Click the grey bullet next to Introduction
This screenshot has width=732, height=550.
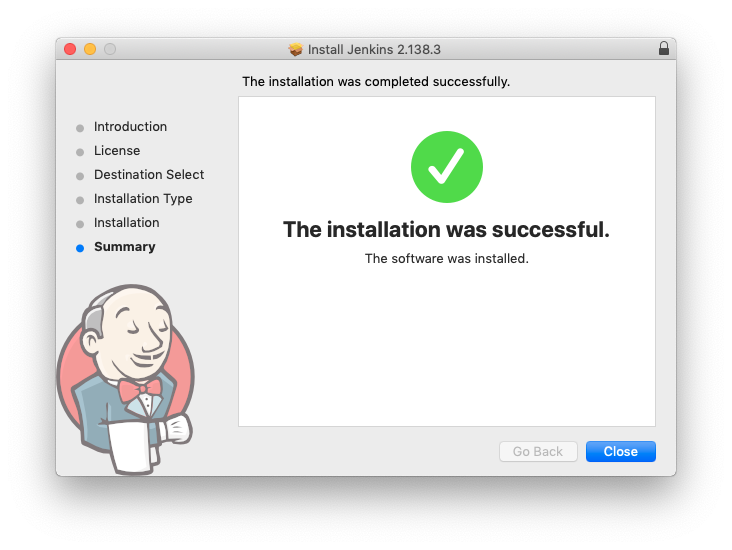tap(80, 128)
